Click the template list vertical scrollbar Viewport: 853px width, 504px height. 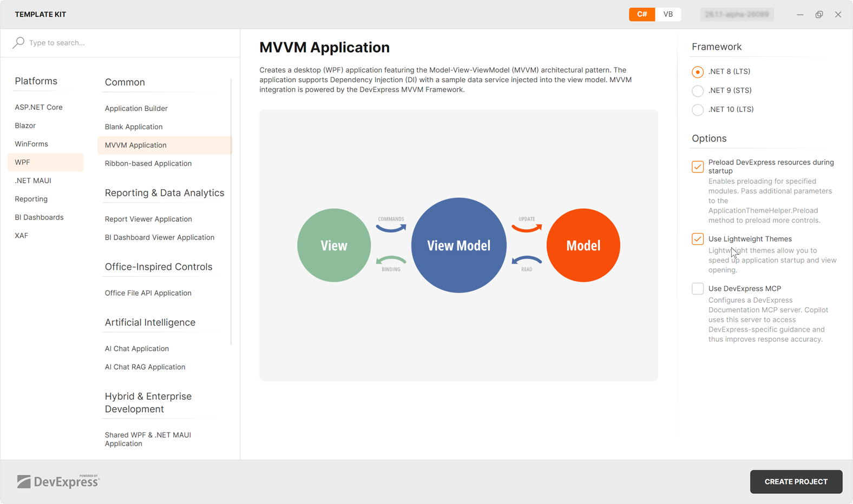231,212
